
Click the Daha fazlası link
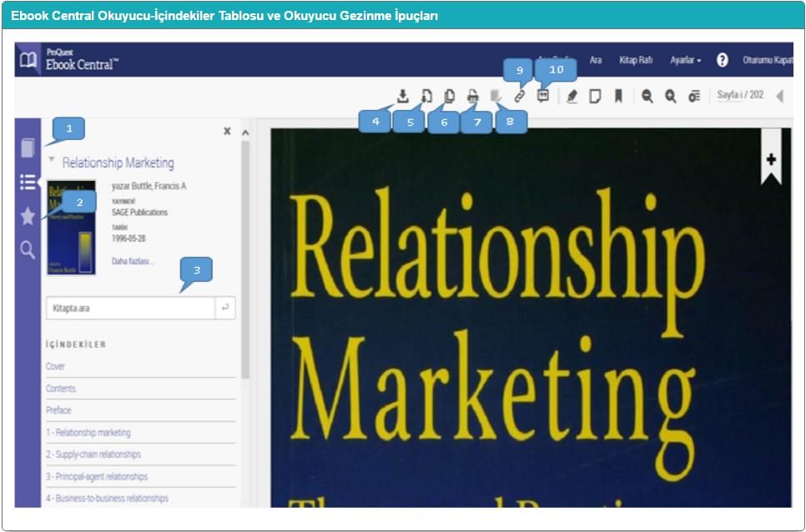pos(132,261)
